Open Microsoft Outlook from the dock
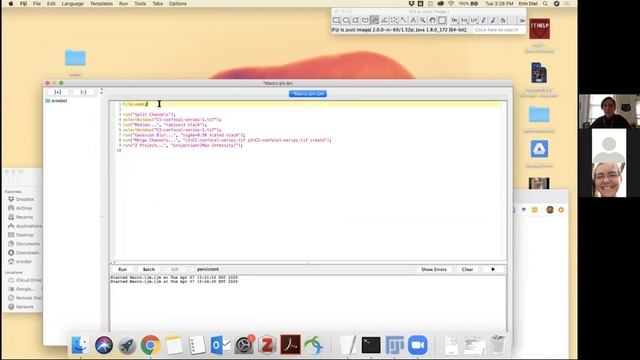 (220, 345)
